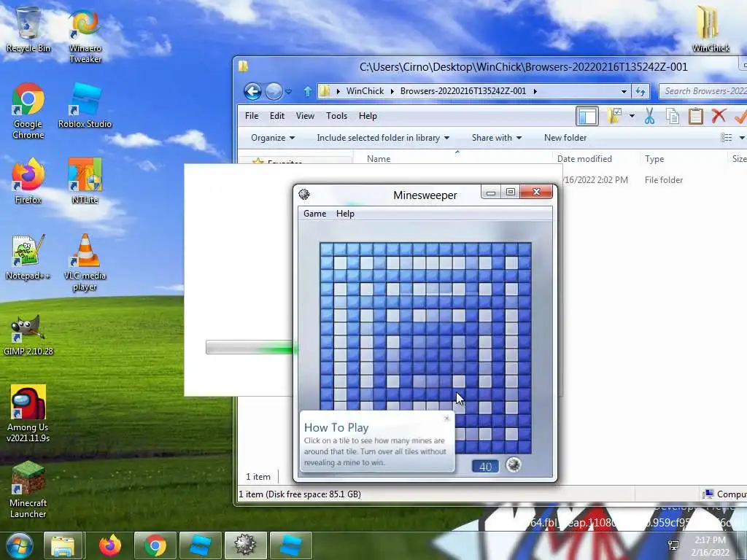
Task: Expand the arrow after Browsers-20220216T135242Z-001 breadcrumb
Action: click(x=535, y=91)
